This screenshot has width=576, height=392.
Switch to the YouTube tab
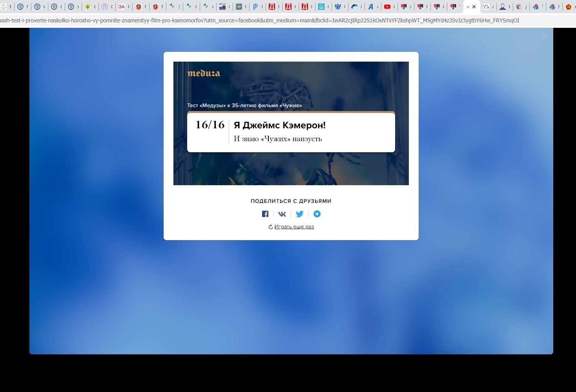(x=387, y=7)
